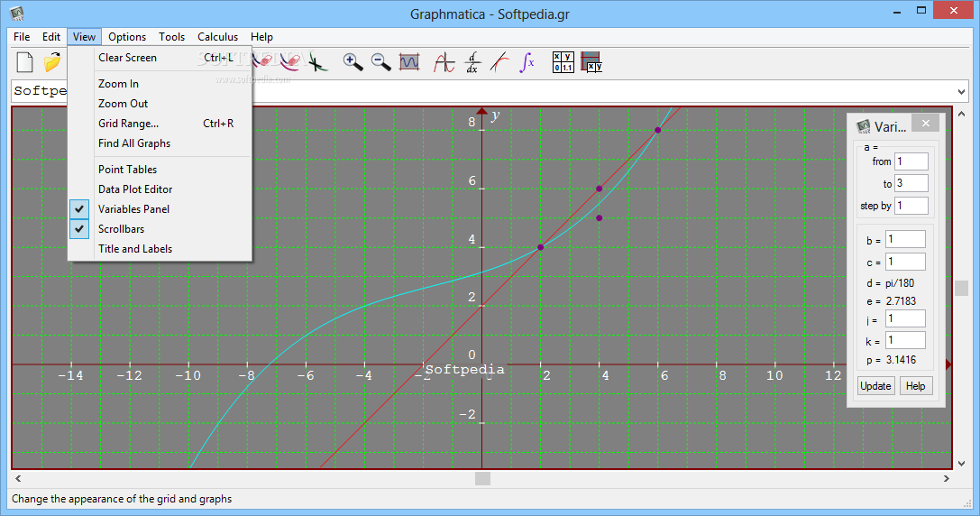The width and height of the screenshot is (980, 516).
Task: Click the icon in the Variables panel title
Action: coord(863,127)
